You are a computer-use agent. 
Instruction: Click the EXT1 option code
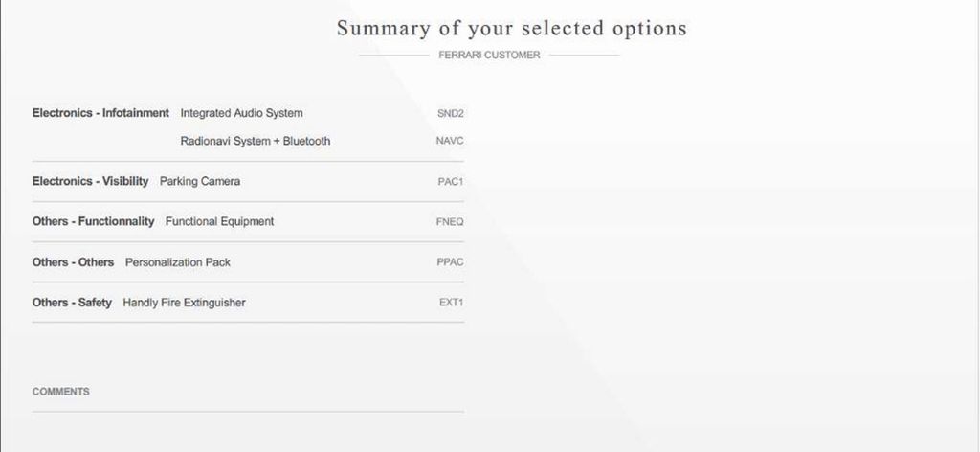451,303
